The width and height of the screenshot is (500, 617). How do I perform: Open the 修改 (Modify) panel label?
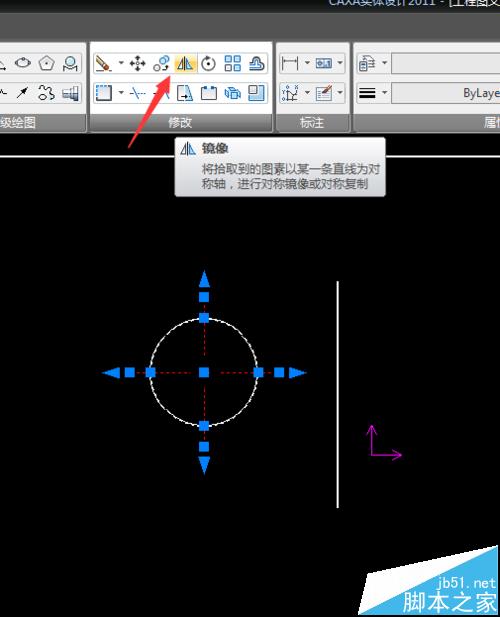tap(180, 123)
